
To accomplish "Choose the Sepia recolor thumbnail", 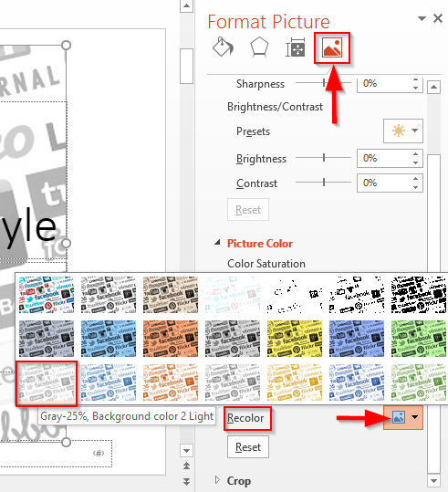I will 171,295.
